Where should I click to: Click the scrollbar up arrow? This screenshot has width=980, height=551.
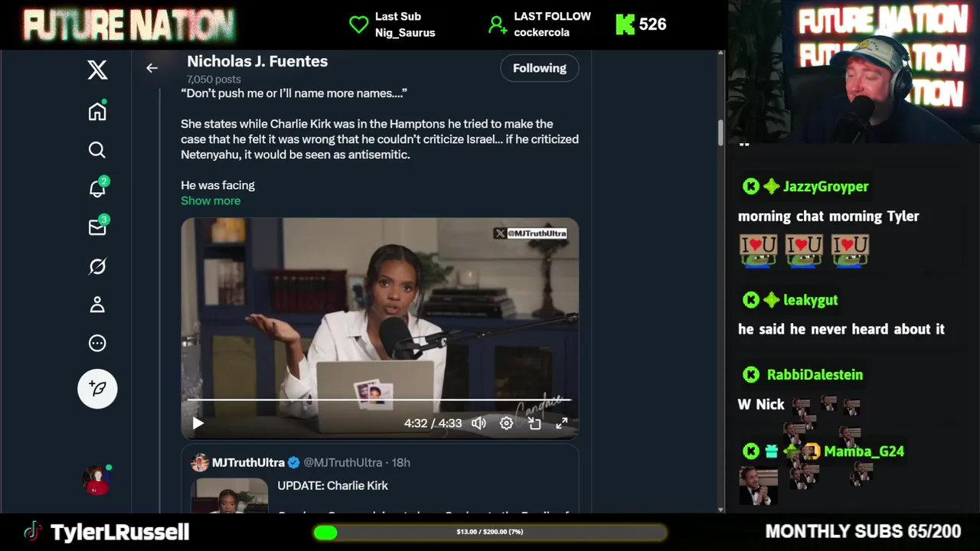pyautogui.click(x=720, y=54)
